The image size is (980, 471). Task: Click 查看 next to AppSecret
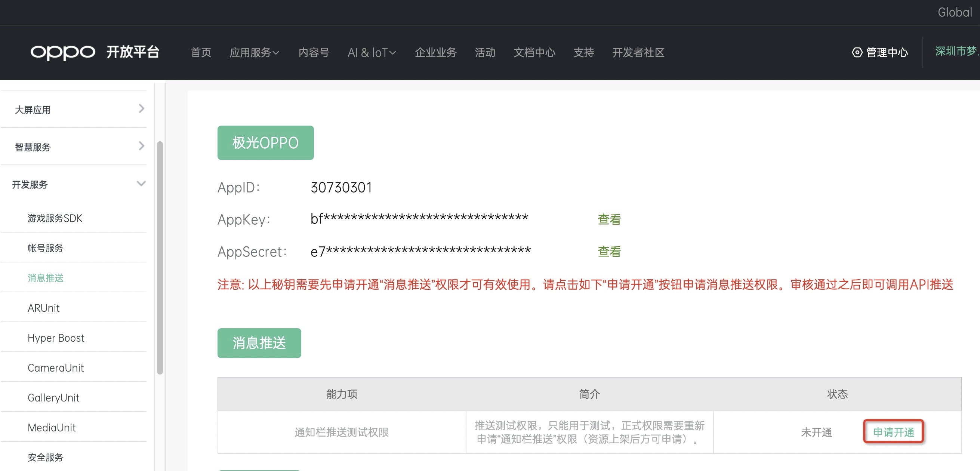[609, 252]
